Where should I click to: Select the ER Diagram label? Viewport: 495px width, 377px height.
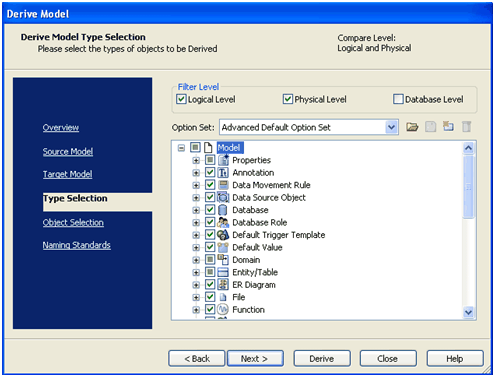coord(254,285)
